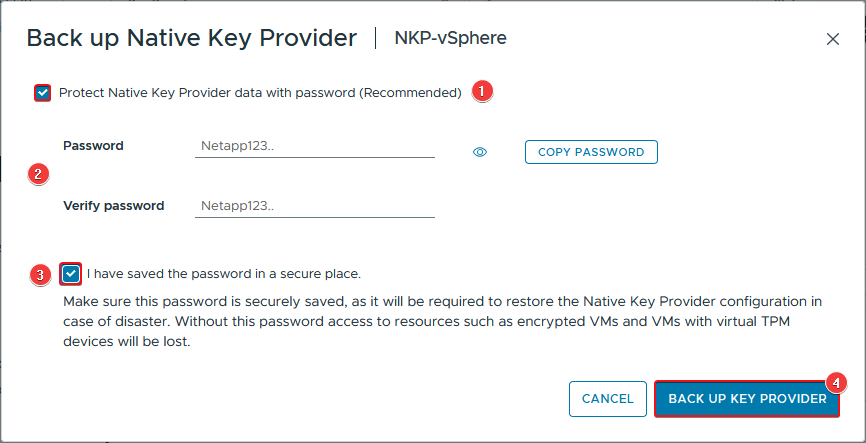Click the bold Verify password label
The image size is (866, 443).
[114, 206]
